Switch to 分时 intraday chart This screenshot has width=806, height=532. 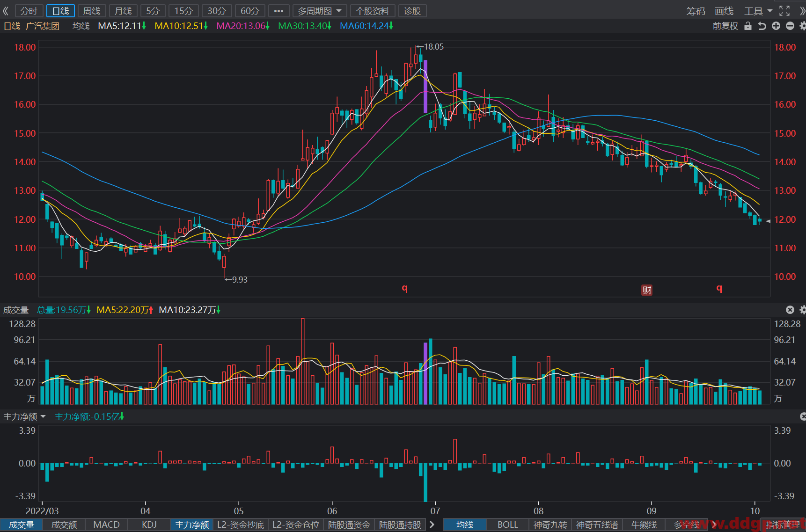pos(29,11)
